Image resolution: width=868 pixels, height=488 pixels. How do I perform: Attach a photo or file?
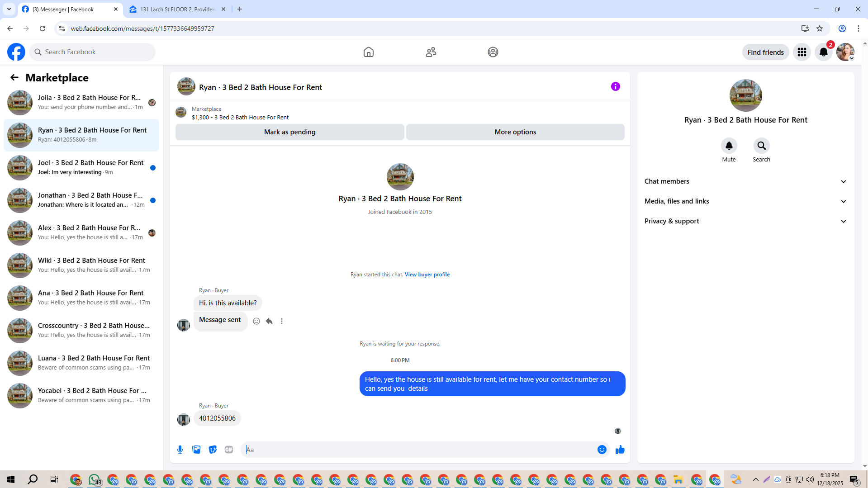click(196, 450)
